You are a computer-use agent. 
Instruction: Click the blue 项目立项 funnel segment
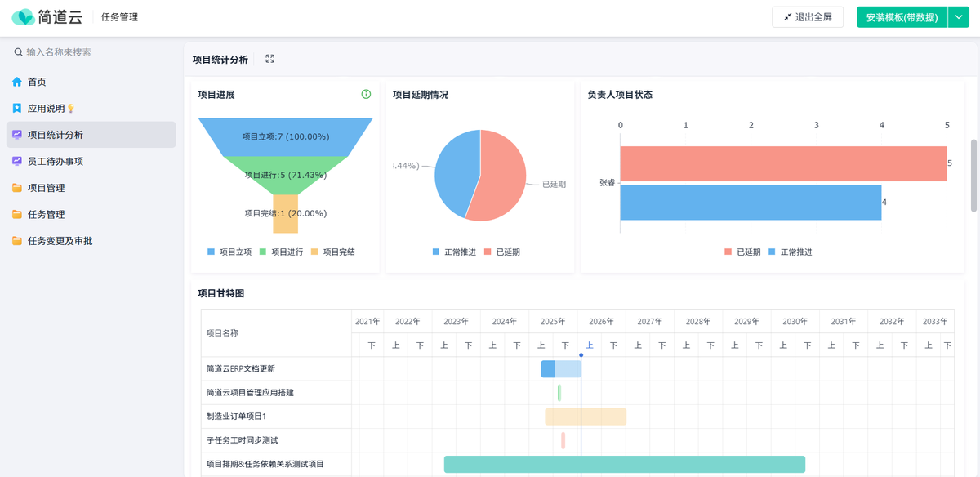point(285,136)
